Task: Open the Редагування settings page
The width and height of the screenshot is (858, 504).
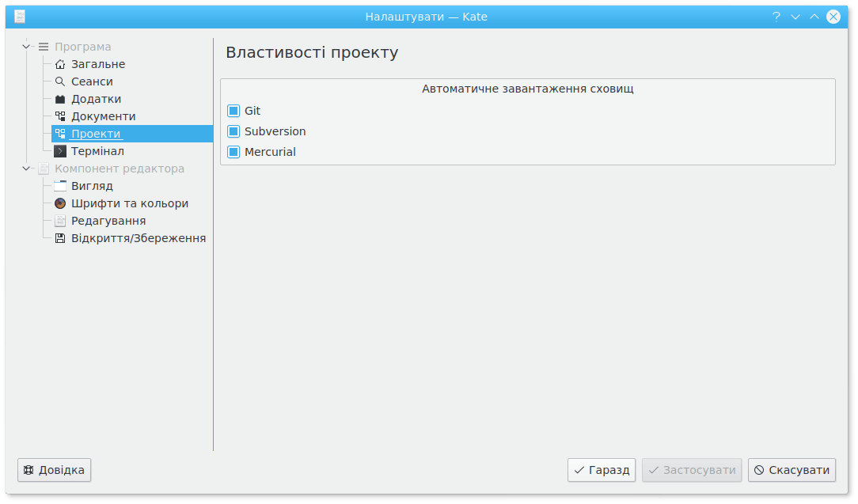Action: point(108,221)
